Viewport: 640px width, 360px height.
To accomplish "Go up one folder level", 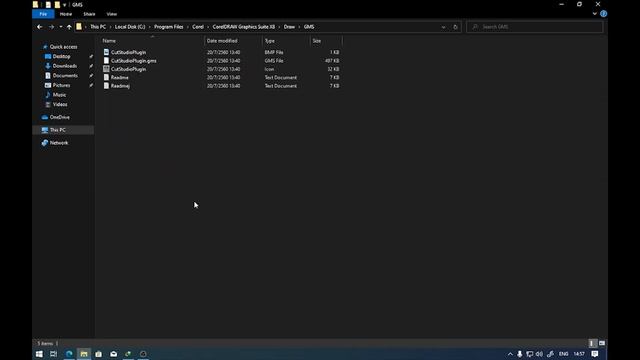I will click(x=69, y=27).
